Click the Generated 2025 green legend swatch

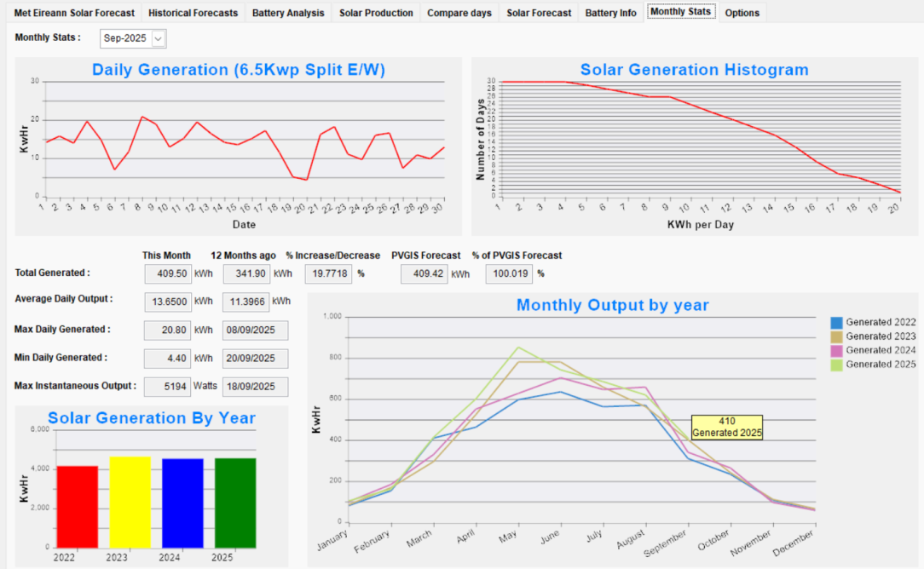(836, 365)
